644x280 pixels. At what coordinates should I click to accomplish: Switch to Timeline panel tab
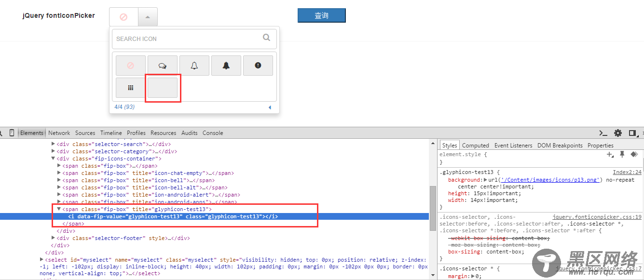[x=111, y=133]
